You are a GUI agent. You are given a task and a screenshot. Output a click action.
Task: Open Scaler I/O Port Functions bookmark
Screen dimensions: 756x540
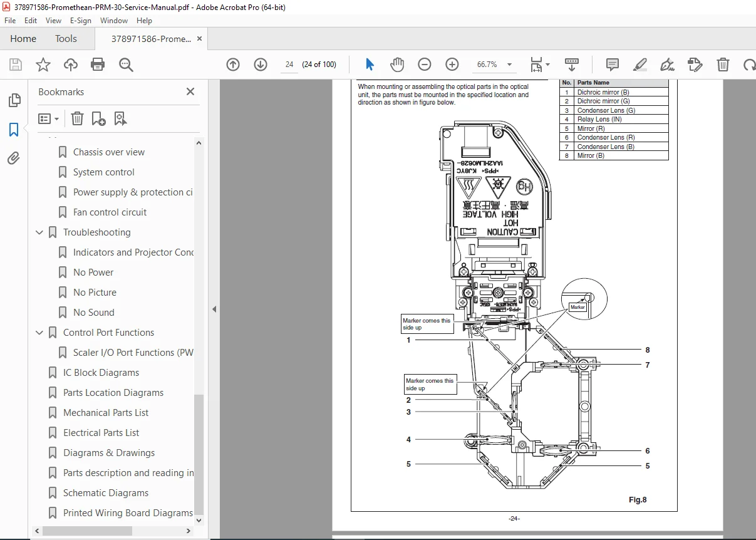click(x=133, y=353)
